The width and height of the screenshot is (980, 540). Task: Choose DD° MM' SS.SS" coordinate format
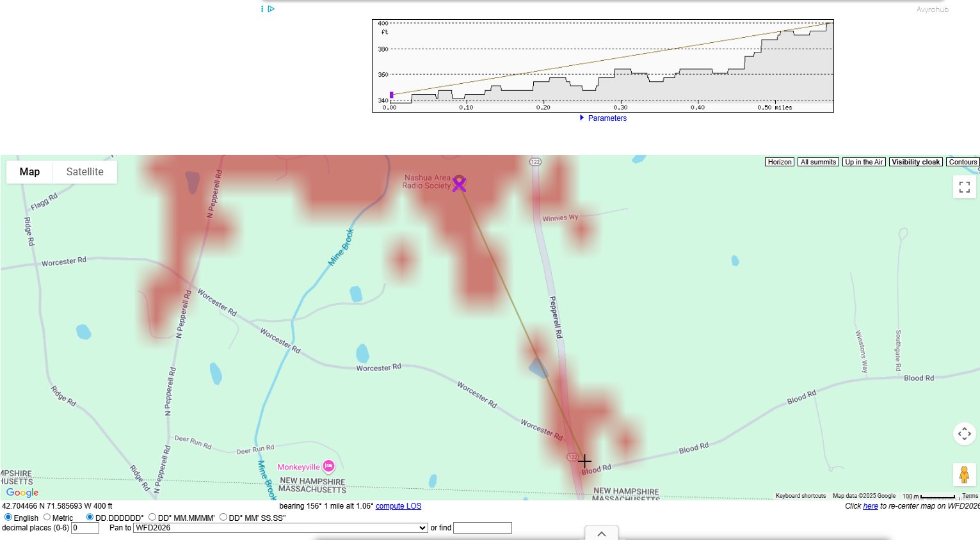pos(223,517)
